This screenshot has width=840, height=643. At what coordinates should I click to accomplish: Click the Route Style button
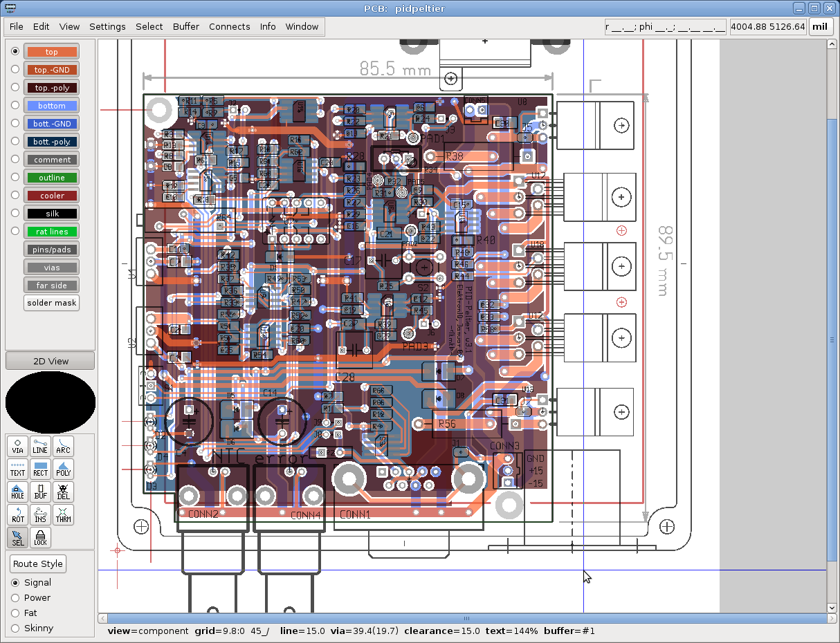(38, 563)
